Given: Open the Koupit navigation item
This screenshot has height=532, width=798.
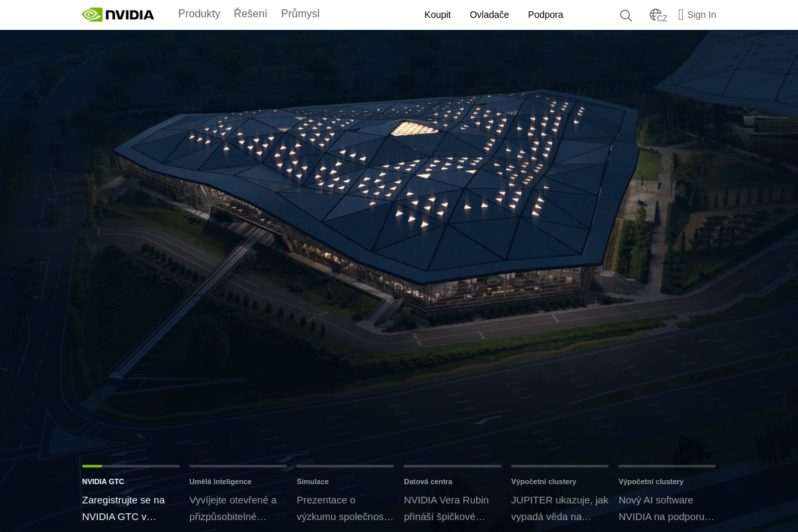Looking at the screenshot, I should pyautogui.click(x=438, y=15).
